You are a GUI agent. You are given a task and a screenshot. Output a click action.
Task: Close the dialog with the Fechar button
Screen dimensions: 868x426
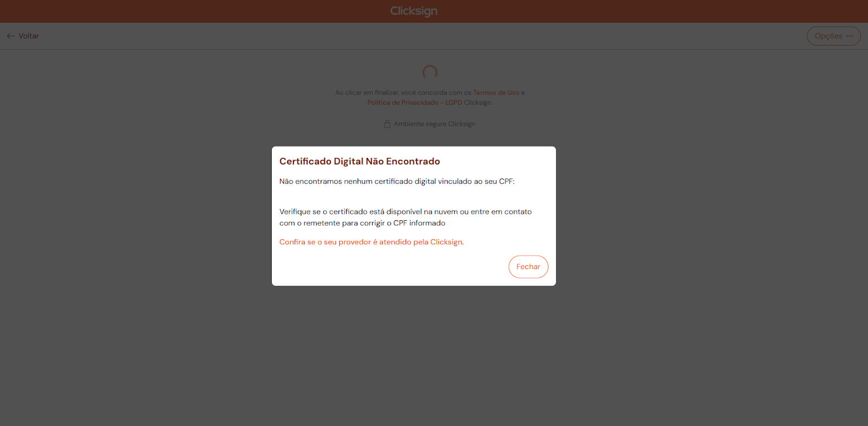[x=528, y=267]
